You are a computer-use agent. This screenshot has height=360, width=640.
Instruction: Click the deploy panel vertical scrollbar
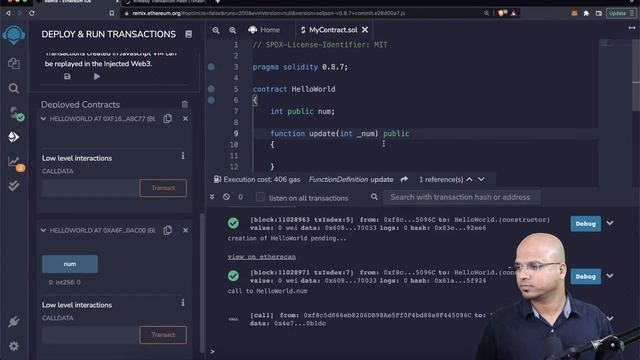click(x=202, y=283)
